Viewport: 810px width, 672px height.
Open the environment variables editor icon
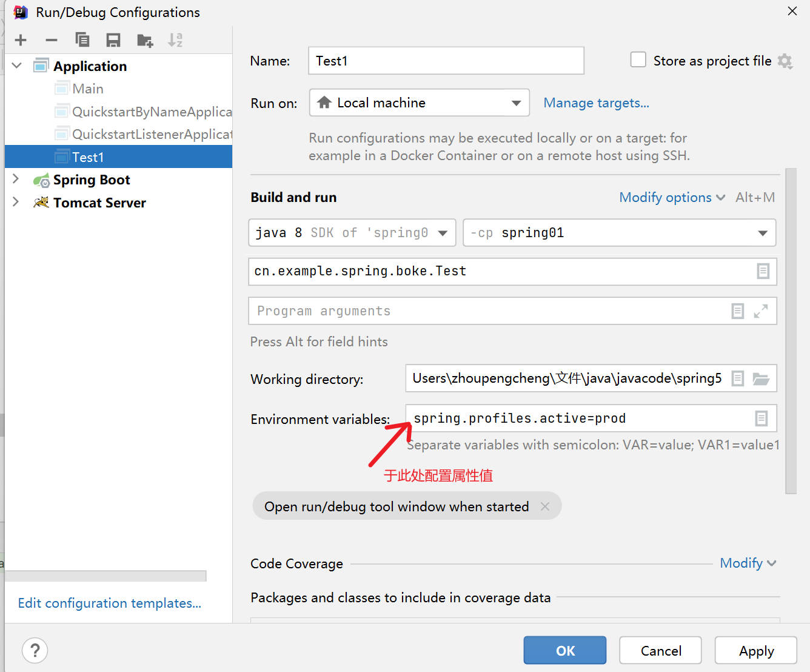coord(761,418)
